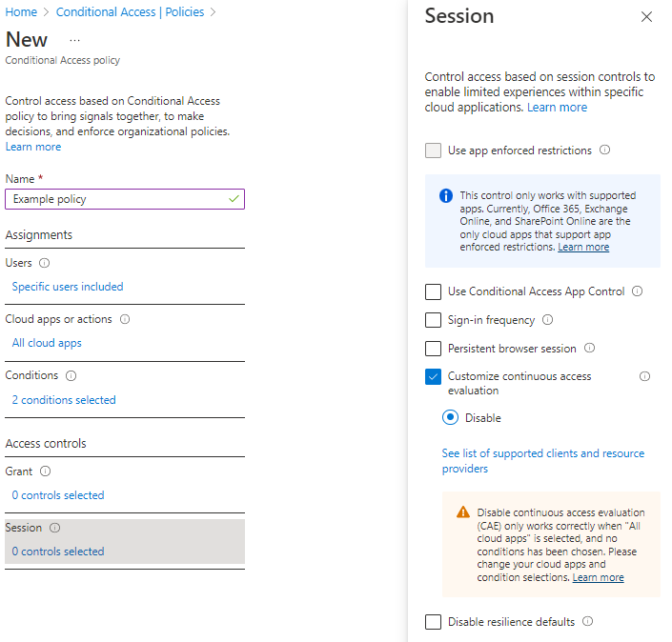672x642 pixels.
Task: Click info icon next to Grant
Action: (45, 471)
